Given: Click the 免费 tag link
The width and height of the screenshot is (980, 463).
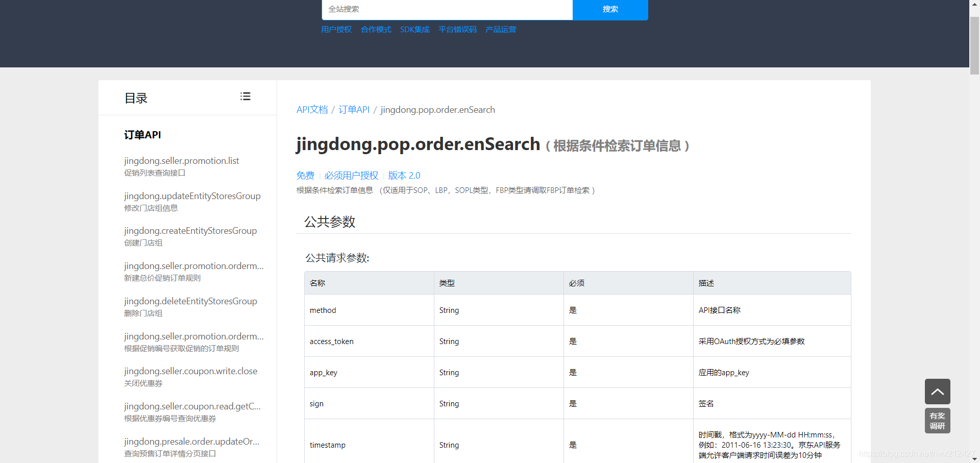Looking at the screenshot, I should tap(305, 176).
